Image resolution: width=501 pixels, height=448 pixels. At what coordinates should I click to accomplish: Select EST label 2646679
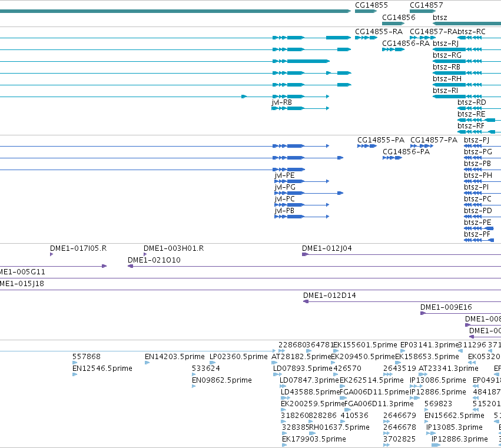(399, 416)
